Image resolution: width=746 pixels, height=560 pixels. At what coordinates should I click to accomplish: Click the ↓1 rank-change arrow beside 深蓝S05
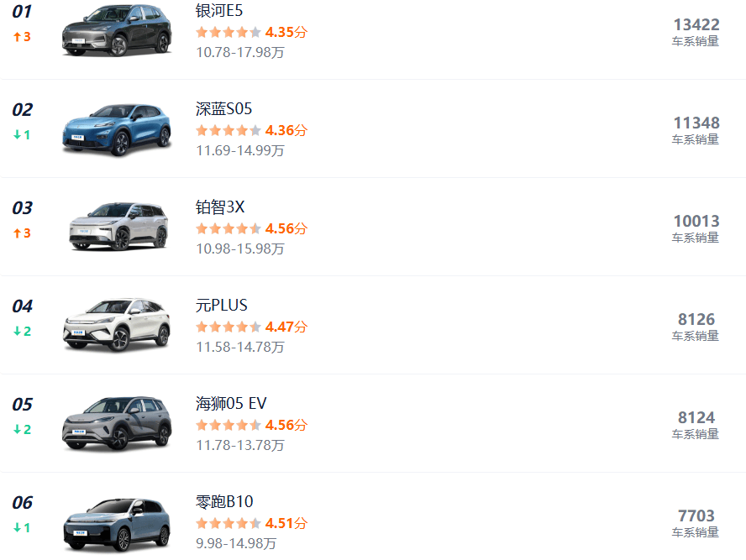(21, 134)
